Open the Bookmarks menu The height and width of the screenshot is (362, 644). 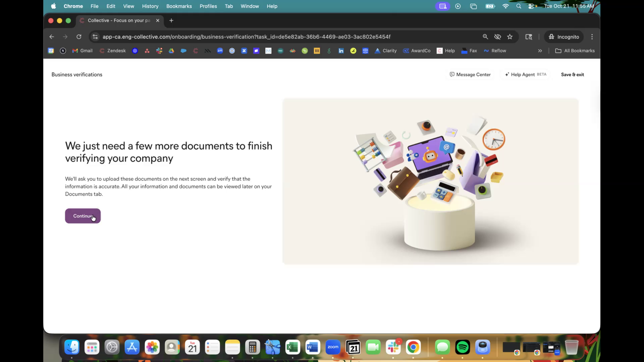point(179,6)
